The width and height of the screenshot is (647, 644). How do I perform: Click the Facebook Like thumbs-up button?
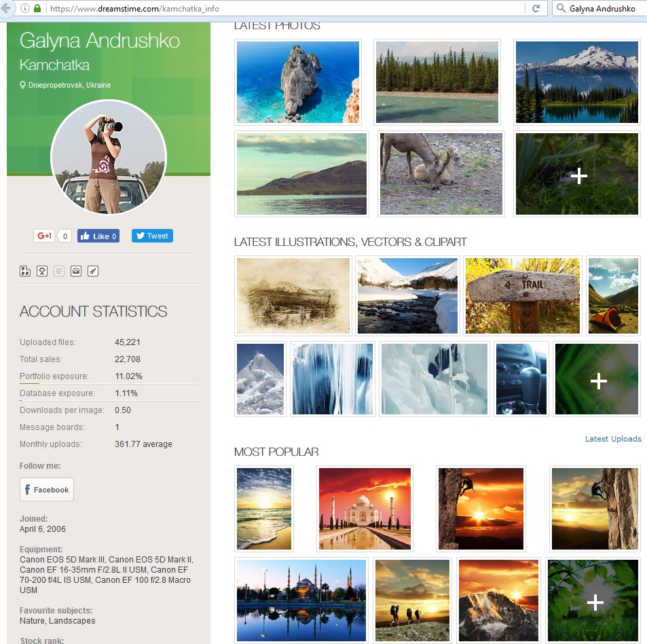[x=98, y=236]
